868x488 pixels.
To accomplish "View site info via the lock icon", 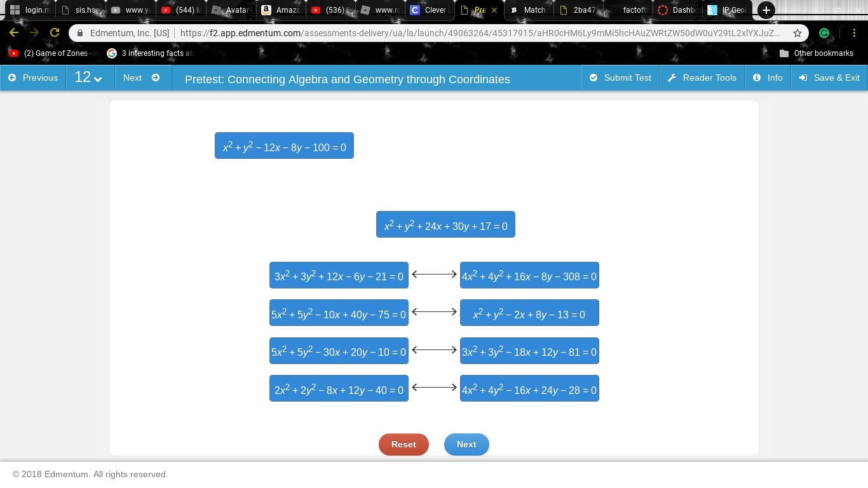I will pos(80,33).
